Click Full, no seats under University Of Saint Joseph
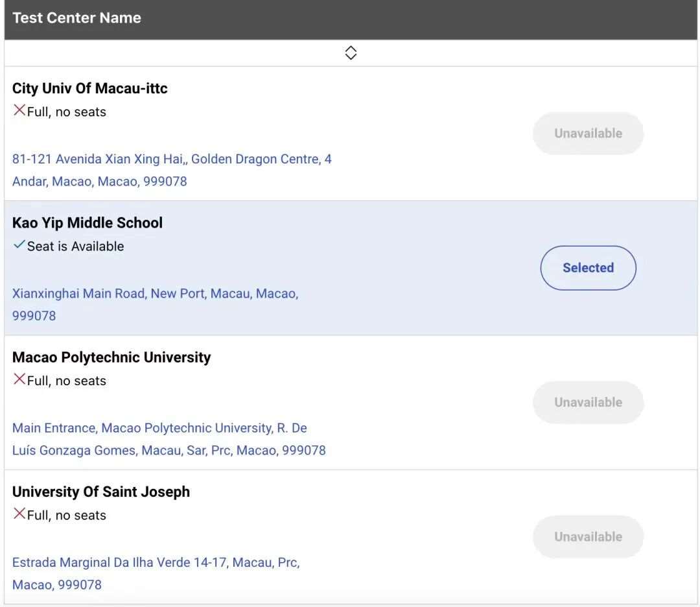700x607 pixels. click(x=66, y=515)
